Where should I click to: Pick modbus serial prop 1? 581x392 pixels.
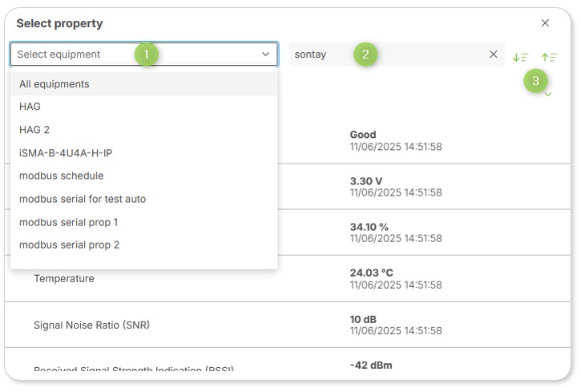click(x=143, y=222)
